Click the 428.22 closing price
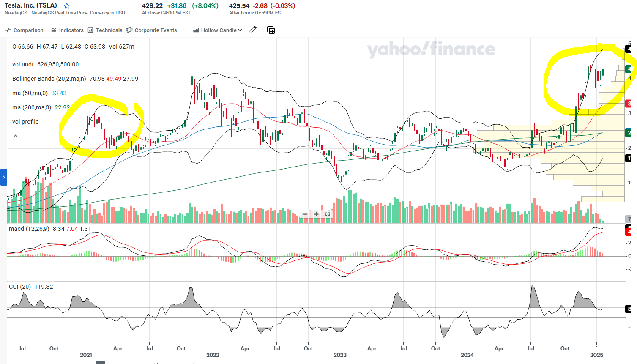The width and height of the screenshot is (637, 364). pyautogui.click(x=152, y=6)
